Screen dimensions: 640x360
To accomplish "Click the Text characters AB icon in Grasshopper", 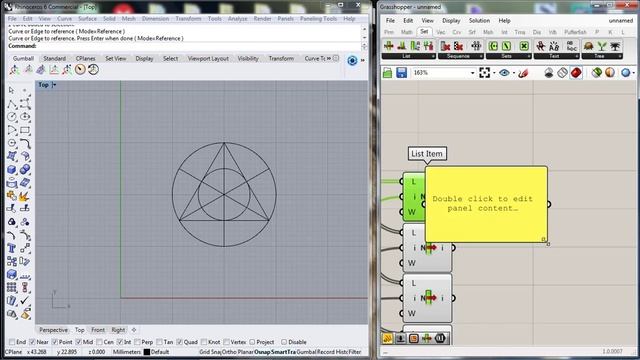I will click(x=554, y=46).
